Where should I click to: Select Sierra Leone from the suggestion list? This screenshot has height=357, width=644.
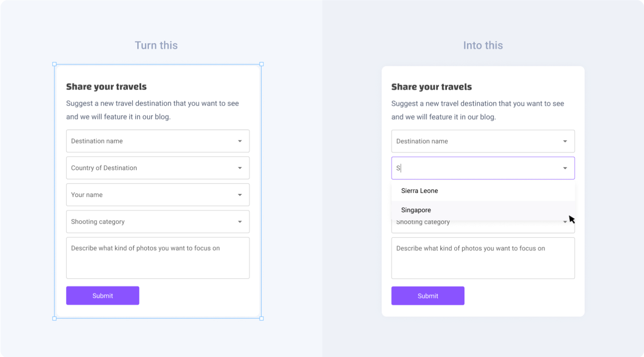[x=419, y=191]
